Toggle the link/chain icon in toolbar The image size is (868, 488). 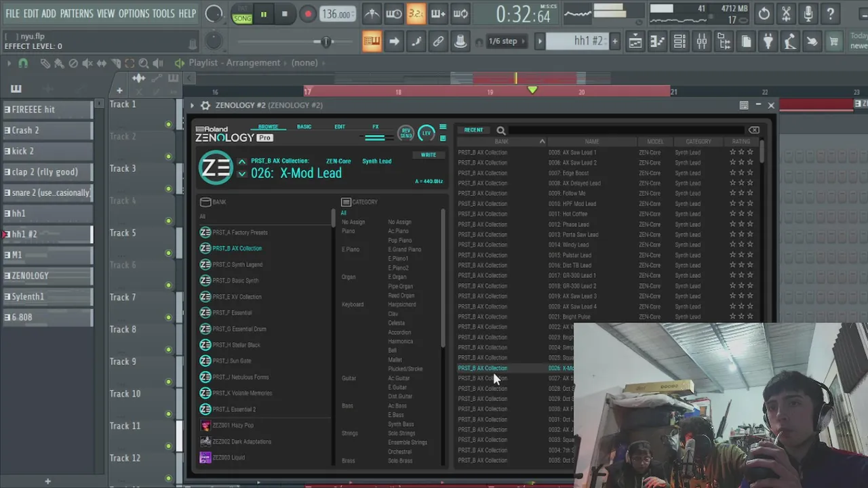click(x=438, y=41)
